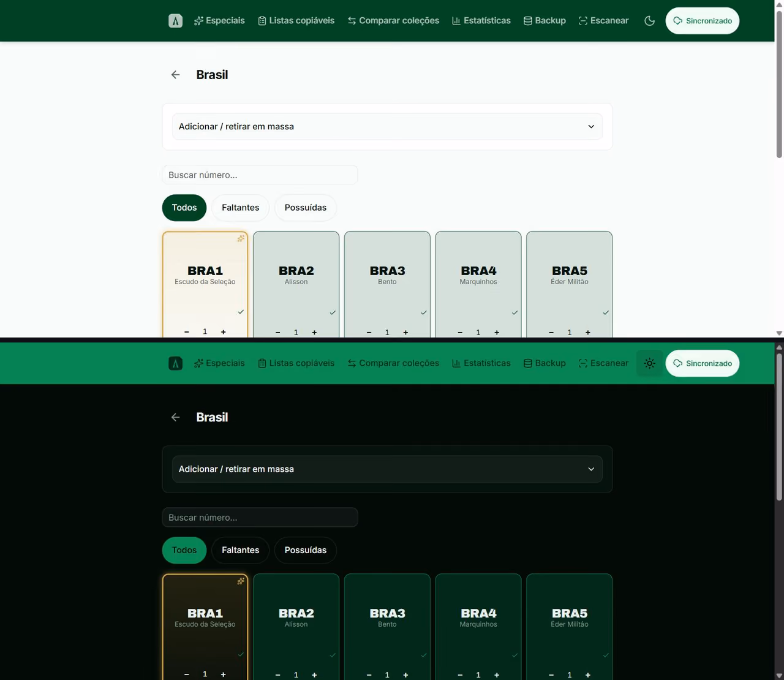The width and height of the screenshot is (784, 680).
Task: Increase BRA2 Alisson count with plus, dark view
Action: click(x=314, y=675)
